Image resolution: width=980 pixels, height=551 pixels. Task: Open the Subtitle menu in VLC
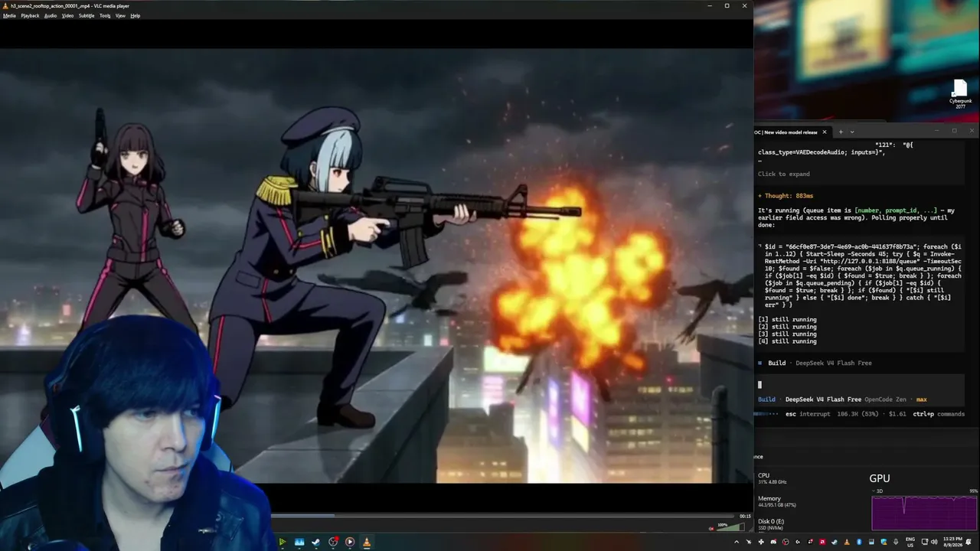(x=87, y=15)
